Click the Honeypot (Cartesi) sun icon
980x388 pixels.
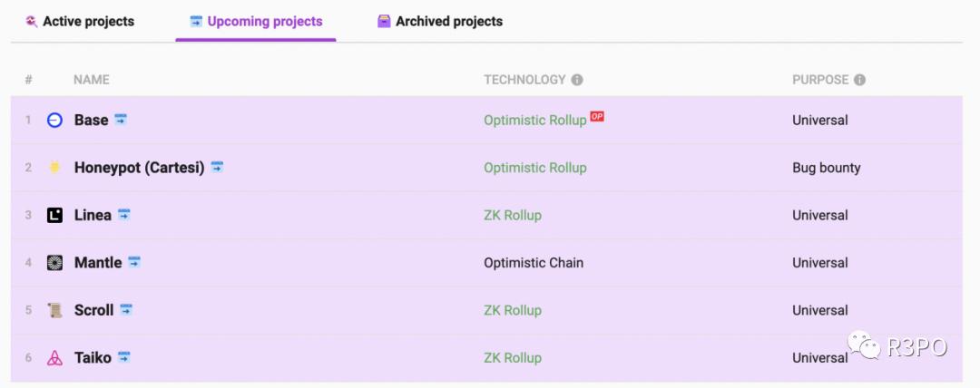[54, 168]
